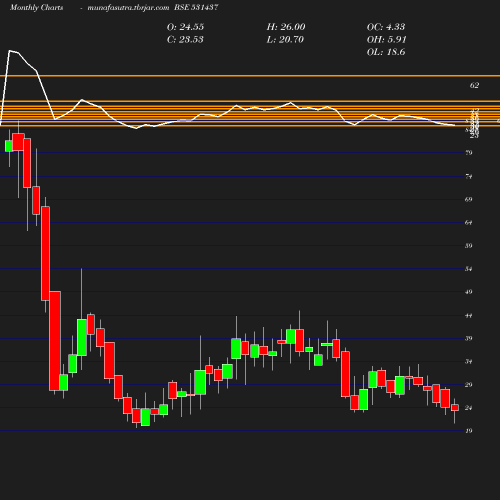Select the 74 price axis label

[469, 176]
